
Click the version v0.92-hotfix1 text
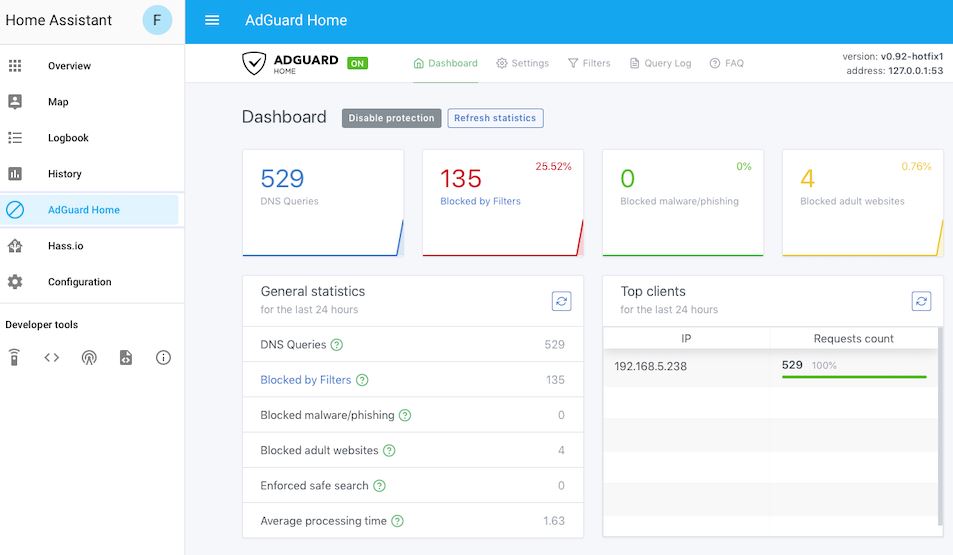click(892, 57)
